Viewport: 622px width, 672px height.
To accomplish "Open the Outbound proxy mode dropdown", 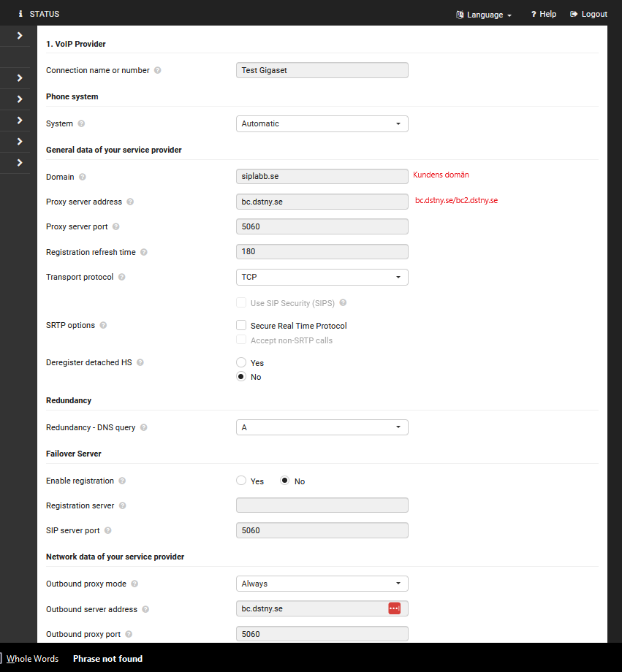I will click(x=322, y=584).
